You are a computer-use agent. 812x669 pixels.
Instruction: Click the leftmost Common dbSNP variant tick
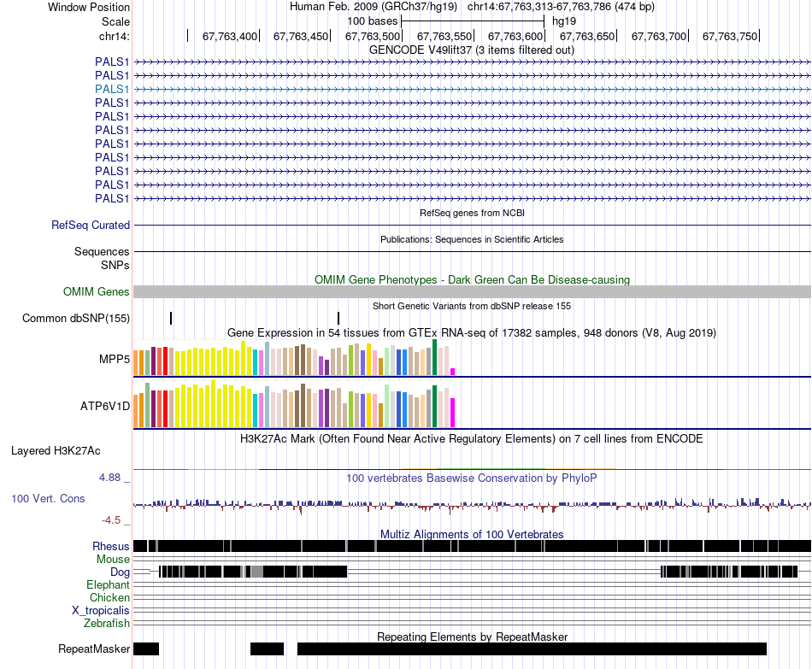pos(171,318)
